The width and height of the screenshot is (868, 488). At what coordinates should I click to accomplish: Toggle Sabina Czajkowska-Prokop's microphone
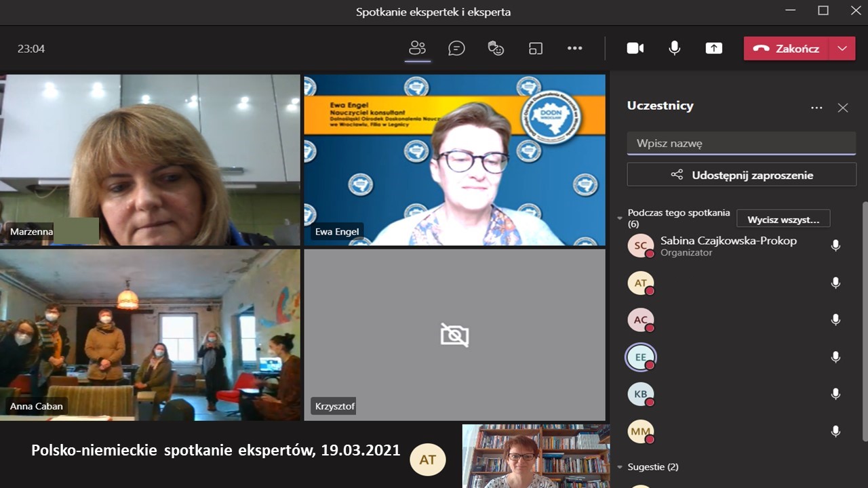tap(835, 245)
